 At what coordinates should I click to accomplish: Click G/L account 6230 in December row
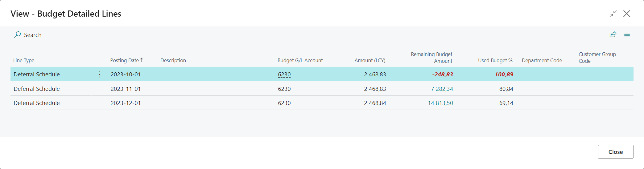coord(284,103)
